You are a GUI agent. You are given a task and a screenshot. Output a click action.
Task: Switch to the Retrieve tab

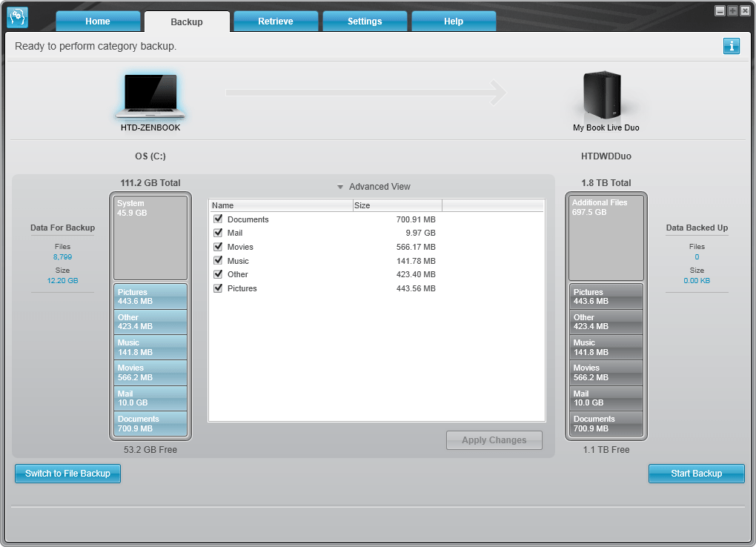click(276, 21)
